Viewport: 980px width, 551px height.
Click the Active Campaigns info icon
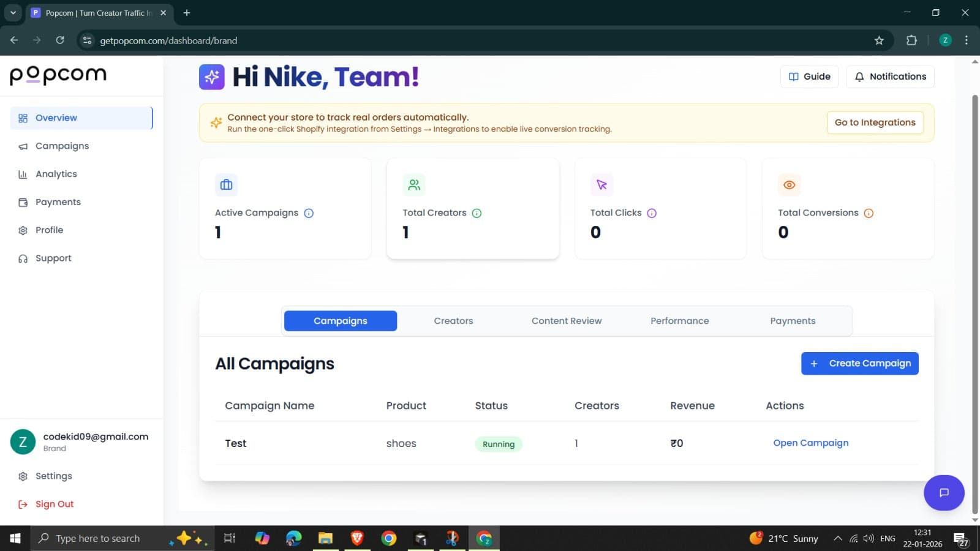(309, 213)
